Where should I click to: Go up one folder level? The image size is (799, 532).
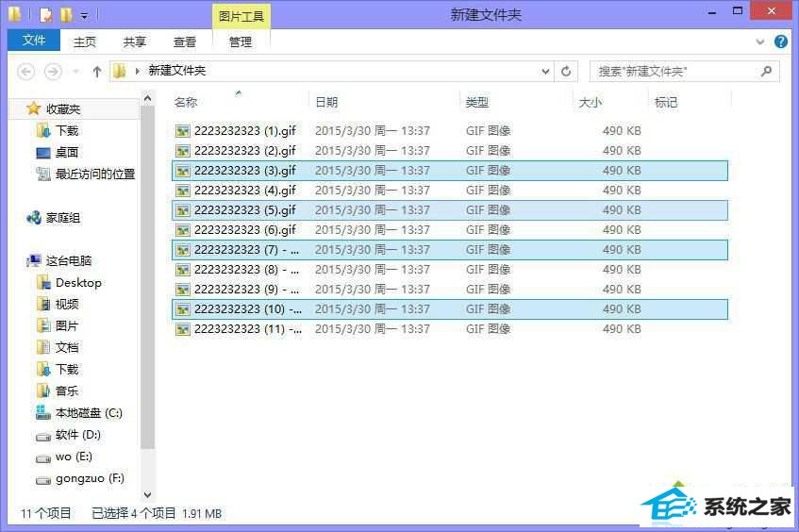[x=97, y=72]
